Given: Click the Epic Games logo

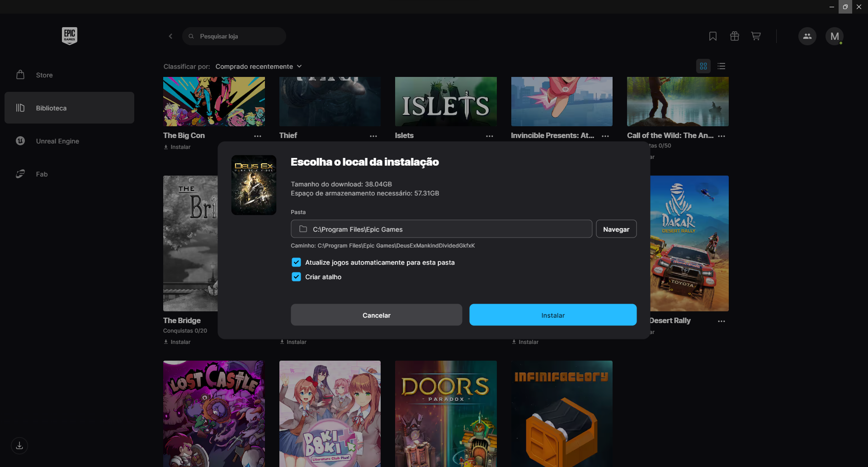Looking at the screenshot, I should [x=70, y=36].
